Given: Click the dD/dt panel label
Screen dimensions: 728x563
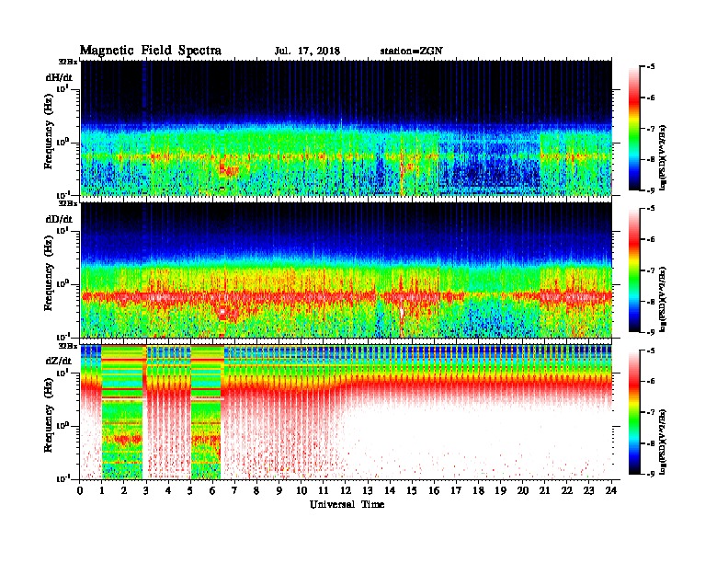Looking at the screenshot, I should point(59,219).
